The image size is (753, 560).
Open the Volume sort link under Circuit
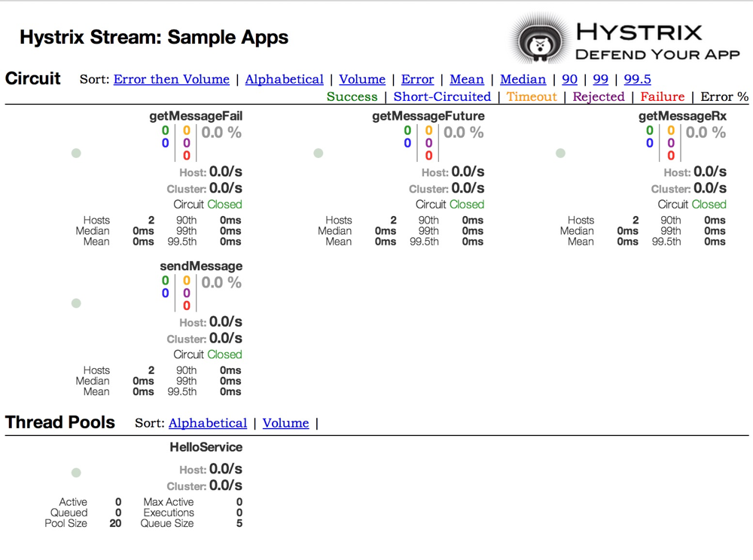[x=362, y=79]
